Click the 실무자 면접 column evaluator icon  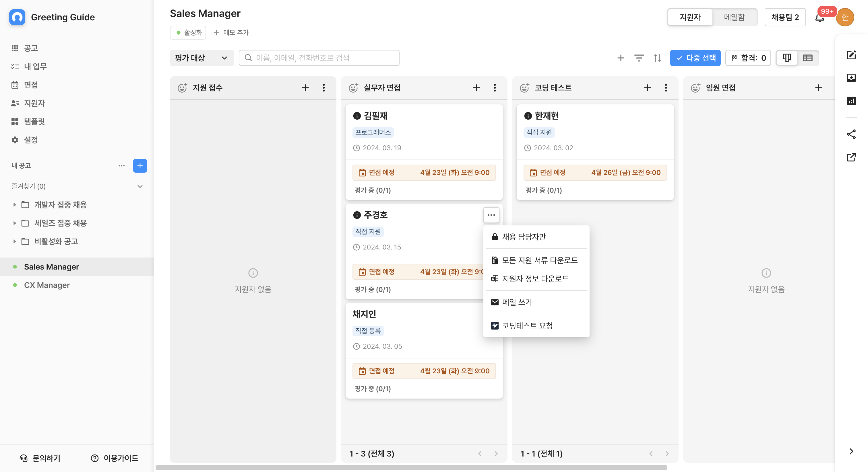pyautogui.click(x=353, y=88)
